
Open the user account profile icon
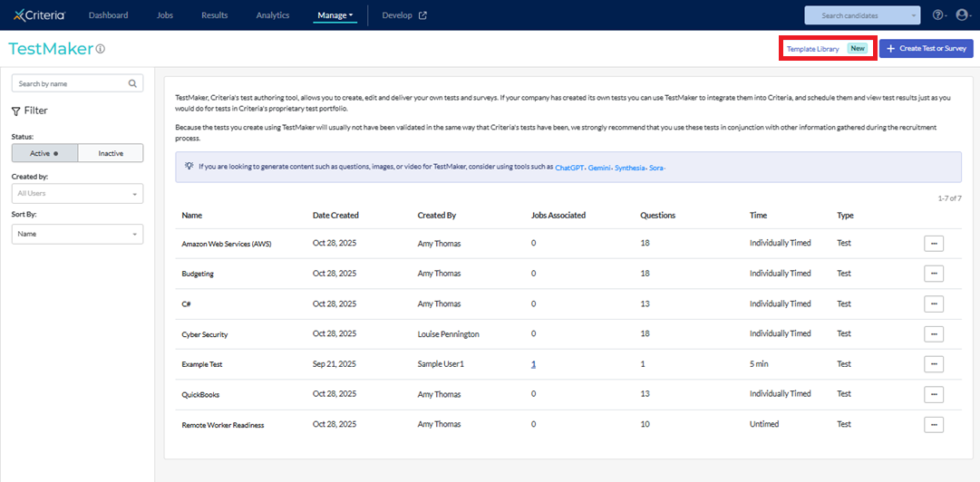(962, 15)
